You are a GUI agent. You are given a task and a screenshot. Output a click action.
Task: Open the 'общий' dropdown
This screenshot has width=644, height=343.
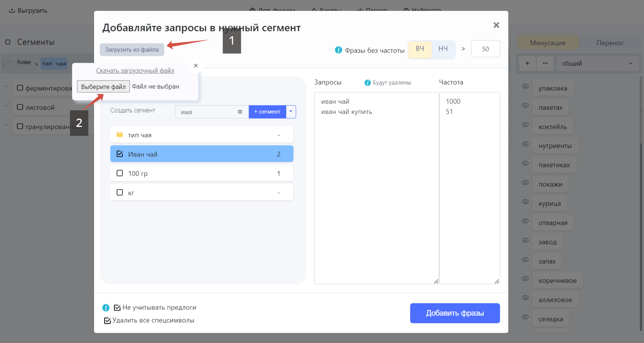pyautogui.click(x=597, y=63)
